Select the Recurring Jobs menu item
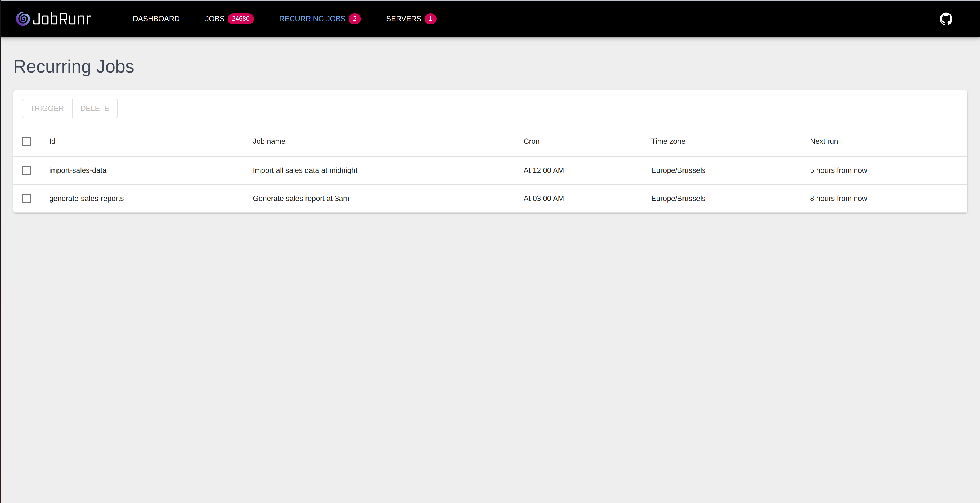Image resolution: width=980 pixels, height=503 pixels. [312, 19]
